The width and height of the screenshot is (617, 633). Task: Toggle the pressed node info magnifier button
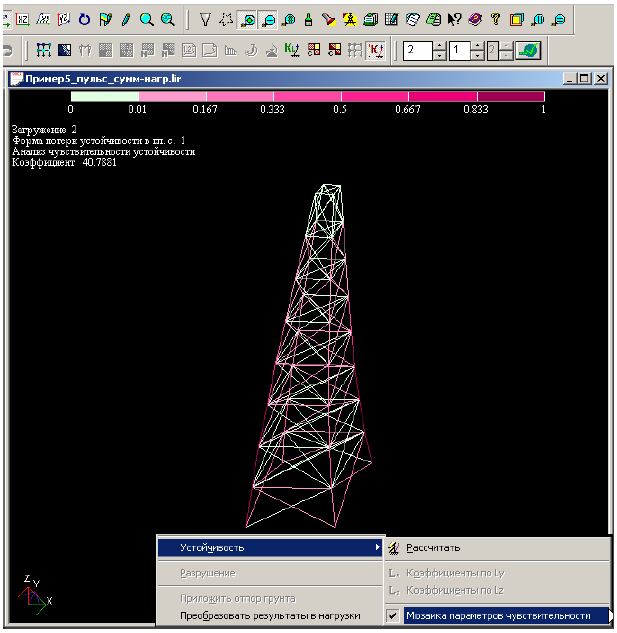tap(247, 19)
